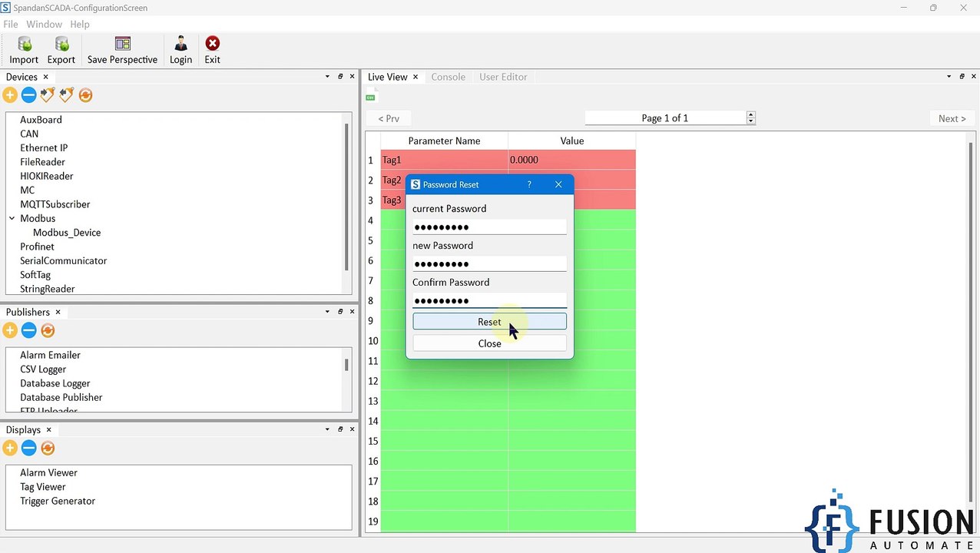The height and width of the screenshot is (553, 980).
Task: Click the Import toolbar icon
Action: pos(24,51)
